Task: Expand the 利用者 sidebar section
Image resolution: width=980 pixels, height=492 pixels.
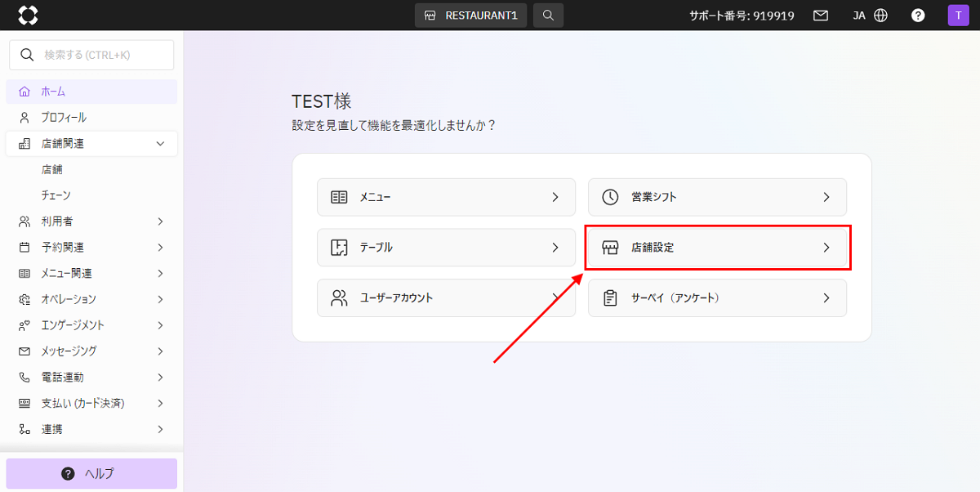Action: point(160,221)
